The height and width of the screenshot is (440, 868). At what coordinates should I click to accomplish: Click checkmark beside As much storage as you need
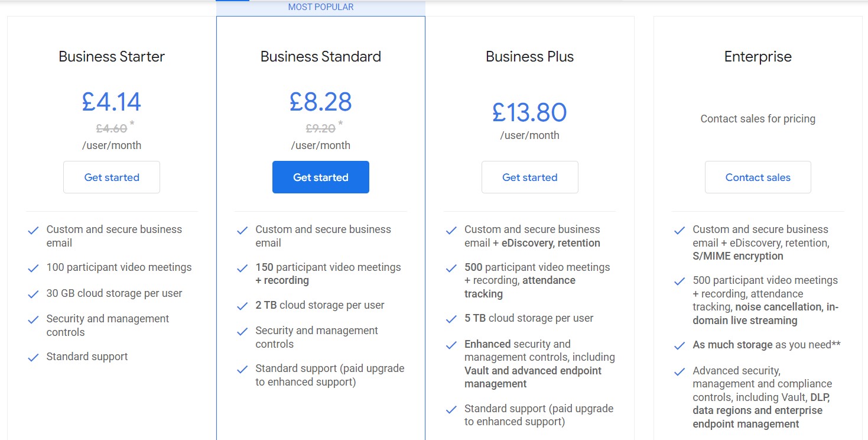coord(680,345)
